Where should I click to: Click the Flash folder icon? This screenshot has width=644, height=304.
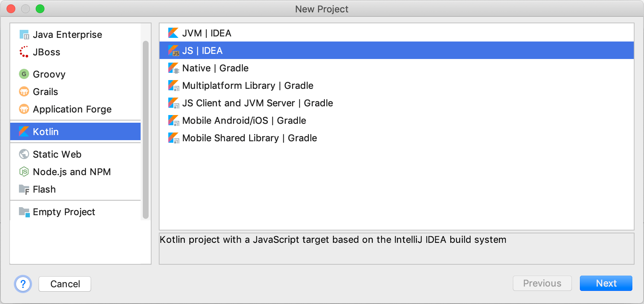point(24,189)
